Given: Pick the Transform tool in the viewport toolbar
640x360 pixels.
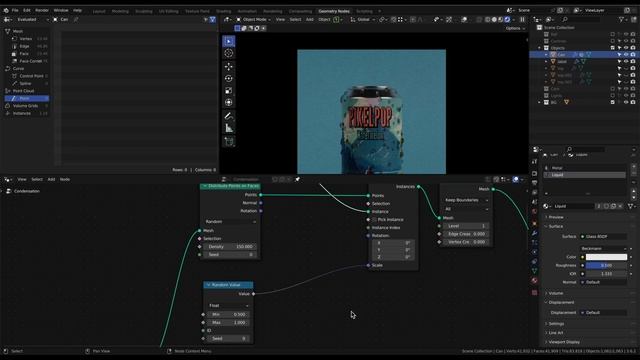Looking at the screenshot, I should [229, 102].
